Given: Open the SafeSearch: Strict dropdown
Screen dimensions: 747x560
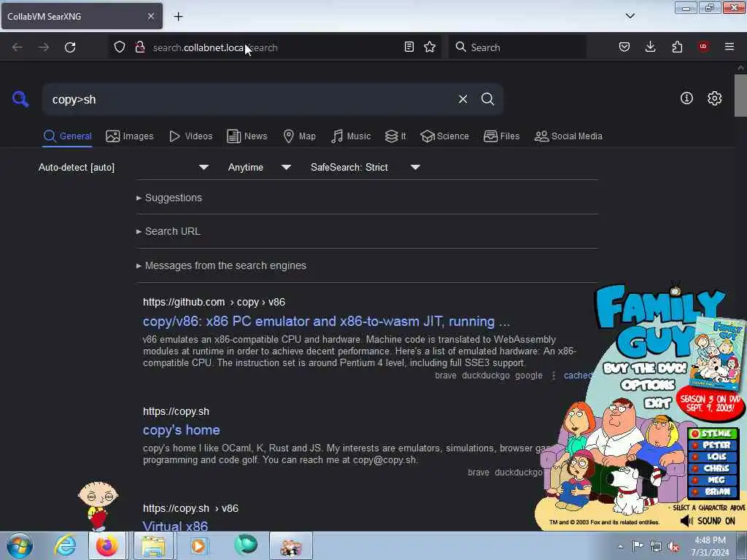Looking at the screenshot, I should point(365,167).
